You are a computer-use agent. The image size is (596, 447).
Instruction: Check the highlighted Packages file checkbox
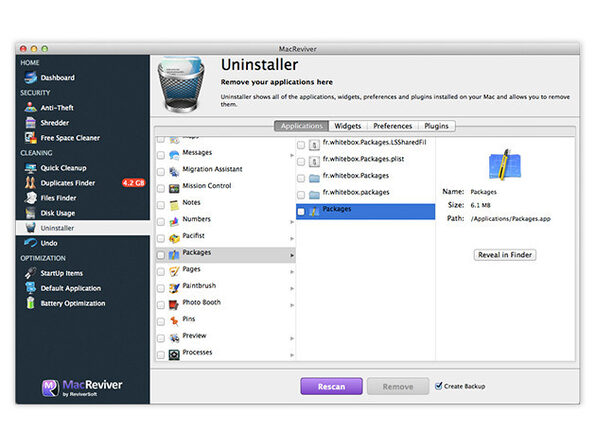point(301,212)
